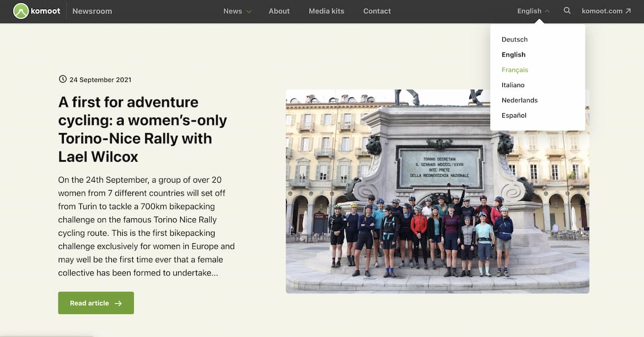Pick Español in the language dropdown
Viewport: 644px width, 337px height.
click(x=514, y=115)
